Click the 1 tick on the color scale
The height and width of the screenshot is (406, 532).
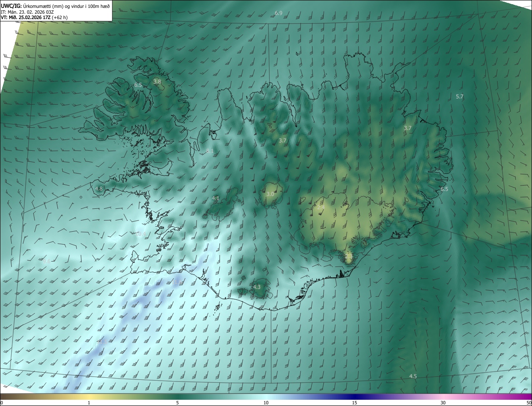(89, 403)
